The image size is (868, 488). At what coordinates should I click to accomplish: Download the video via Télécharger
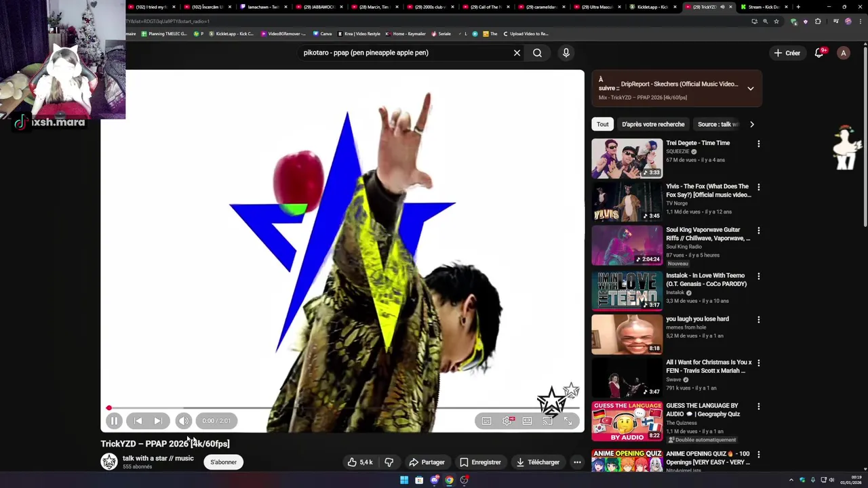click(x=538, y=462)
